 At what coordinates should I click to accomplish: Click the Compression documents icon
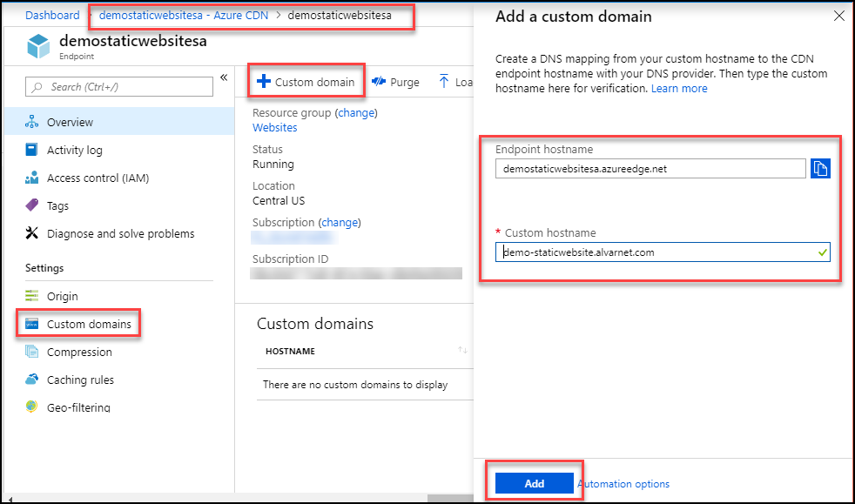(x=31, y=352)
